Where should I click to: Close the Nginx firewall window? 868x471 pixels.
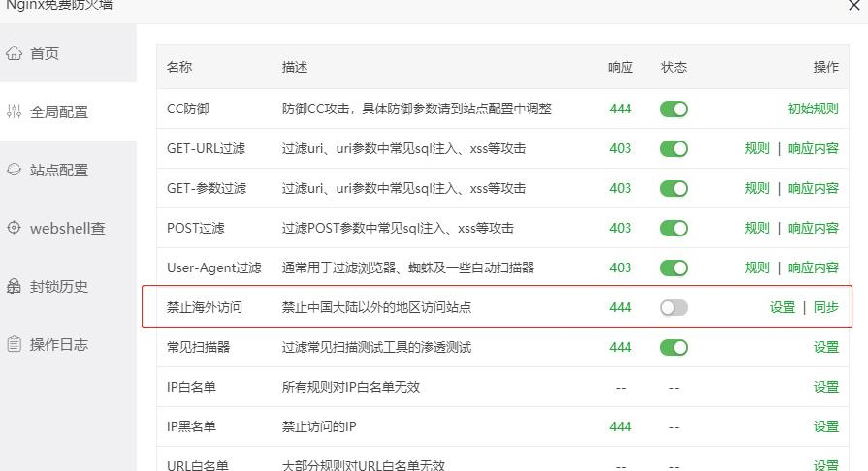tap(853, 6)
